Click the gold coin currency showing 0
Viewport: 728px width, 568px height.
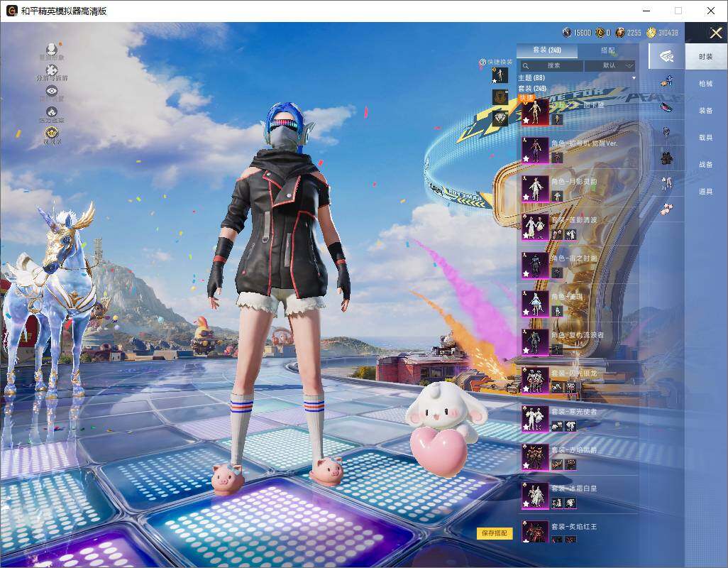600,33
